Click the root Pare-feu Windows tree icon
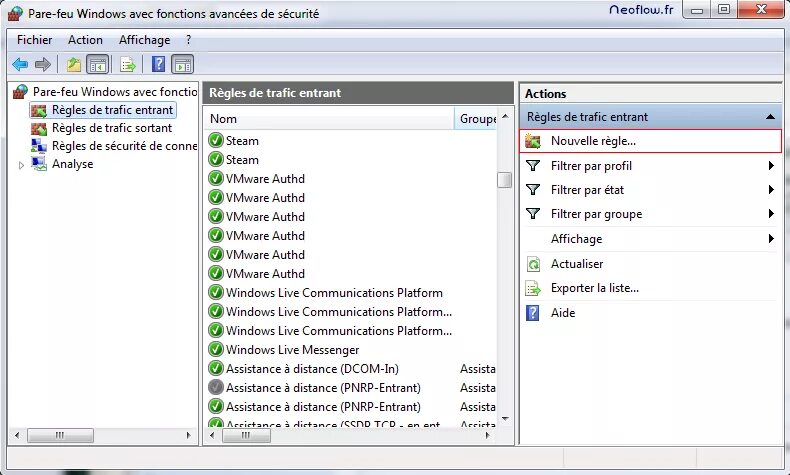The width and height of the screenshot is (790, 475). pos(20,92)
